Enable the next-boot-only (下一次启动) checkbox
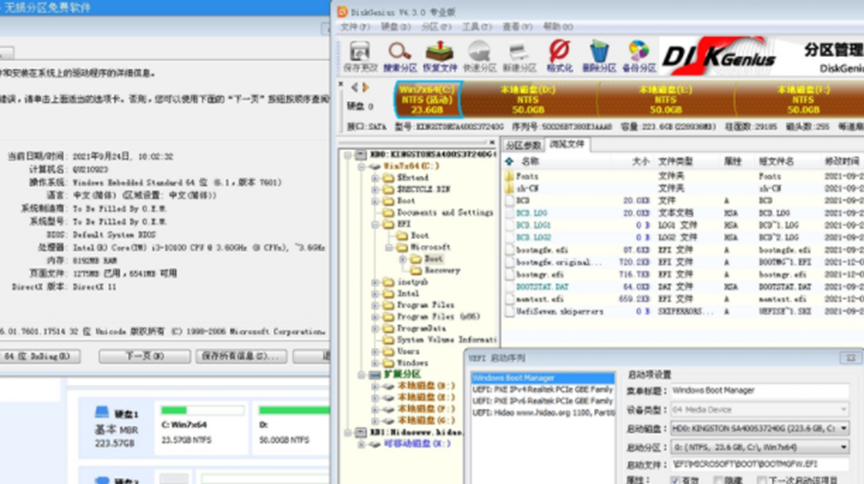The width and height of the screenshot is (864, 484). [760, 480]
